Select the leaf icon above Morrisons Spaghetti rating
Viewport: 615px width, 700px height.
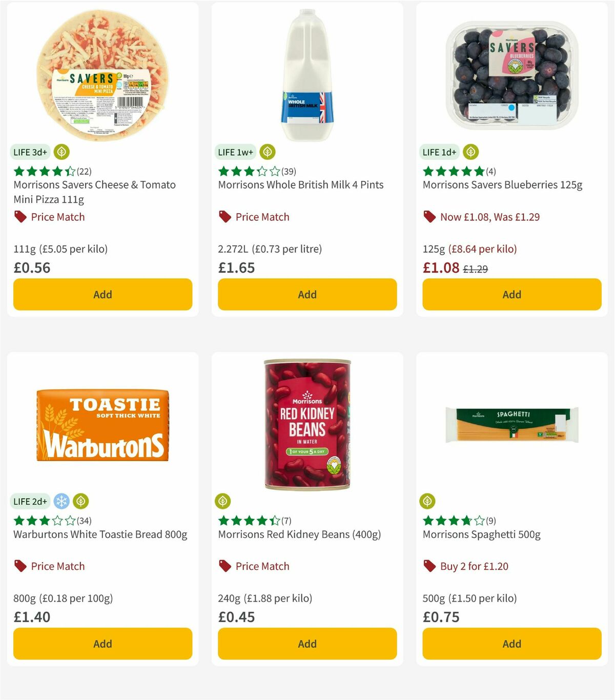(x=426, y=501)
